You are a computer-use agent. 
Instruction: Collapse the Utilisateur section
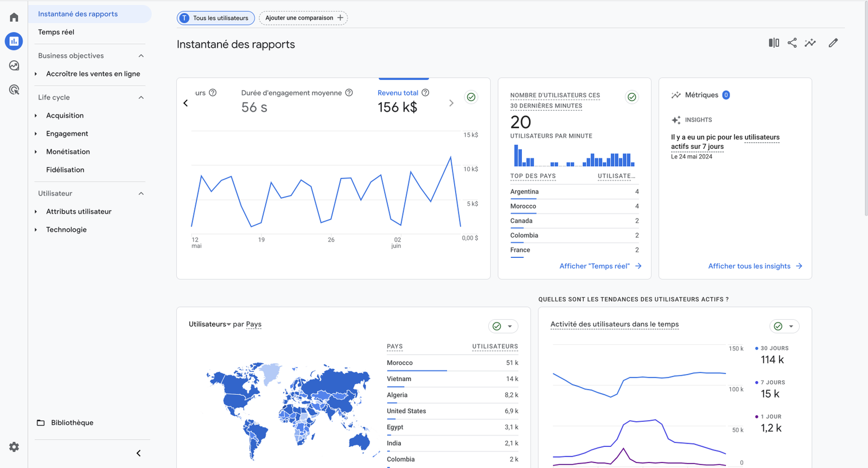coord(141,194)
